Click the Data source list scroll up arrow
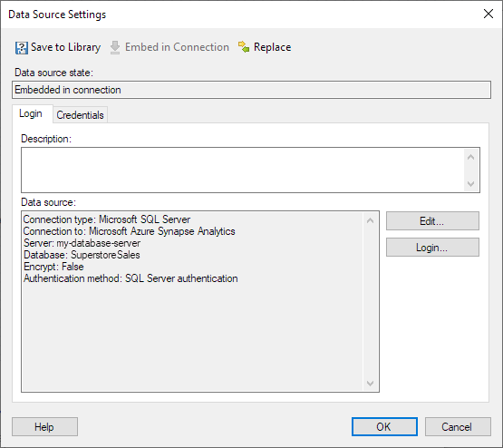 click(x=370, y=220)
